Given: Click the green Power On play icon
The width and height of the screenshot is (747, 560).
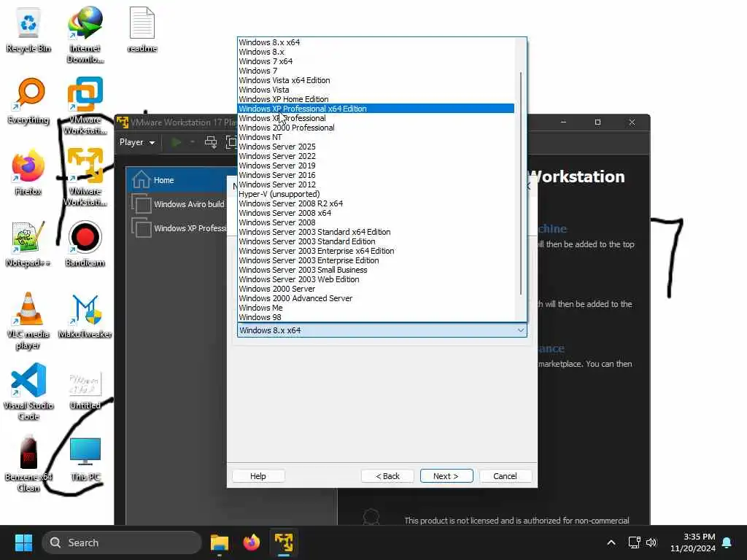Looking at the screenshot, I should [x=177, y=142].
